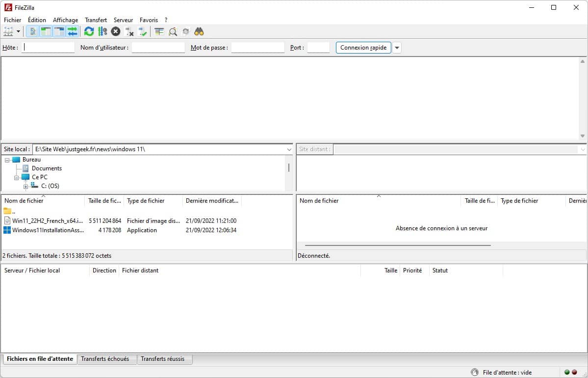
Task: Focus the Mot de passe field
Action: 257,47
